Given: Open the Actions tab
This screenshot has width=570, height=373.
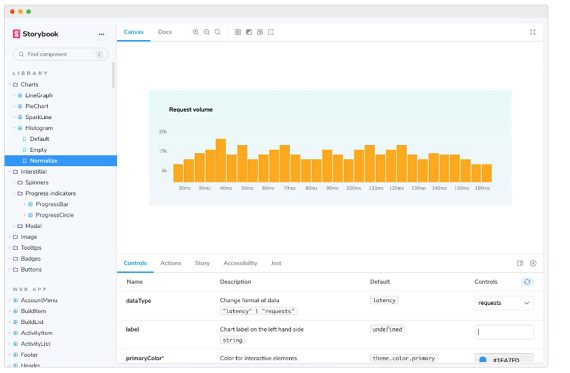Looking at the screenshot, I should point(170,263).
